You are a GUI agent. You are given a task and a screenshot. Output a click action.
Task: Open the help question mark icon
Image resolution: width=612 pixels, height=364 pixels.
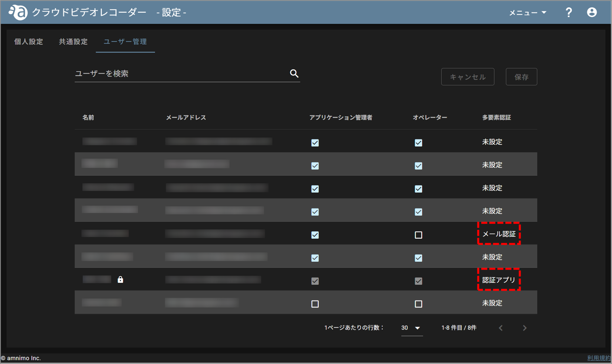569,12
